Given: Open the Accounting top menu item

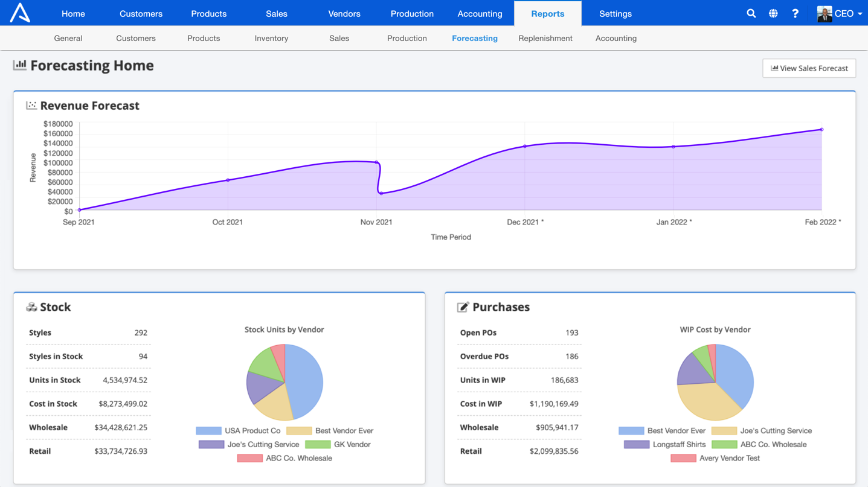Looking at the screenshot, I should pos(480,13).
